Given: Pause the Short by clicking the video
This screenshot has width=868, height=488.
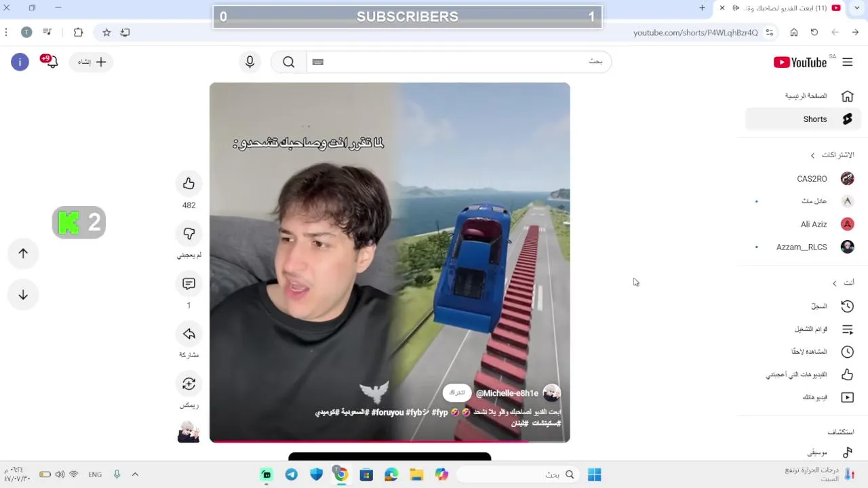Looking at the screenshot, I should 390,262.
